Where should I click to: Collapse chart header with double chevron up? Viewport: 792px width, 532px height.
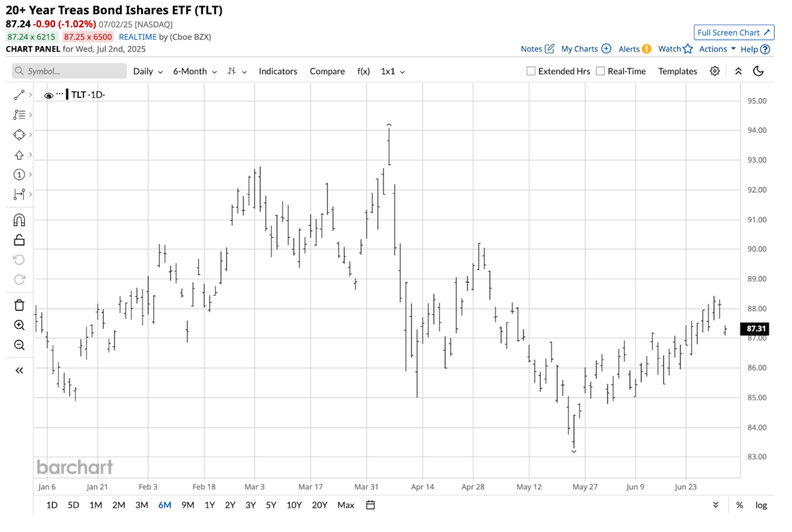[x=738, y=71]
